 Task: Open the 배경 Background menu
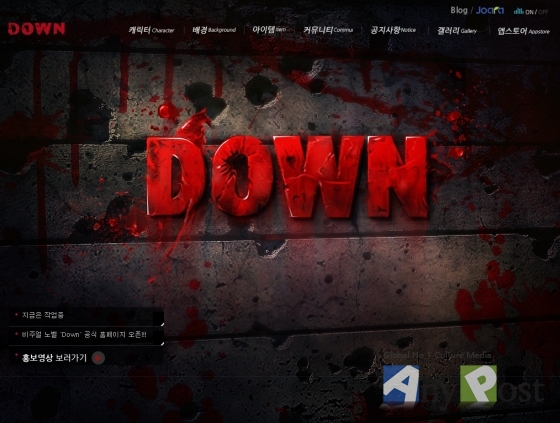click(214, 30)
